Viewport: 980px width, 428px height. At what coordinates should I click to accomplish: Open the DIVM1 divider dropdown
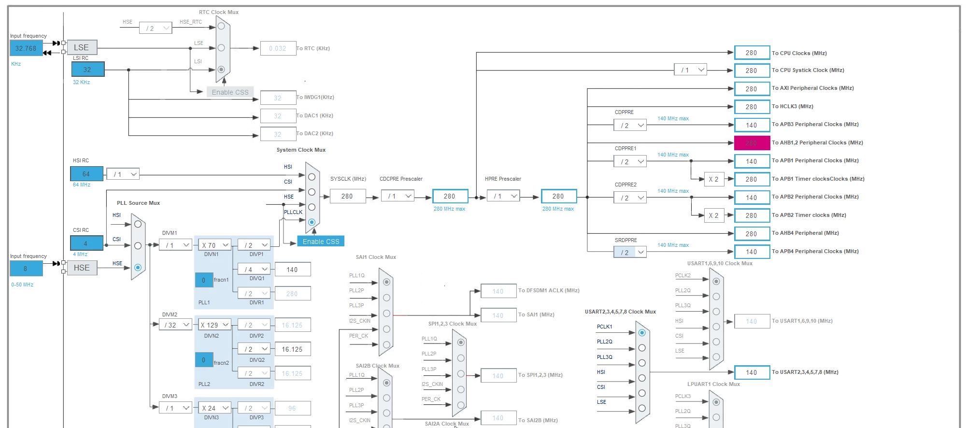(x=175, y=245)
